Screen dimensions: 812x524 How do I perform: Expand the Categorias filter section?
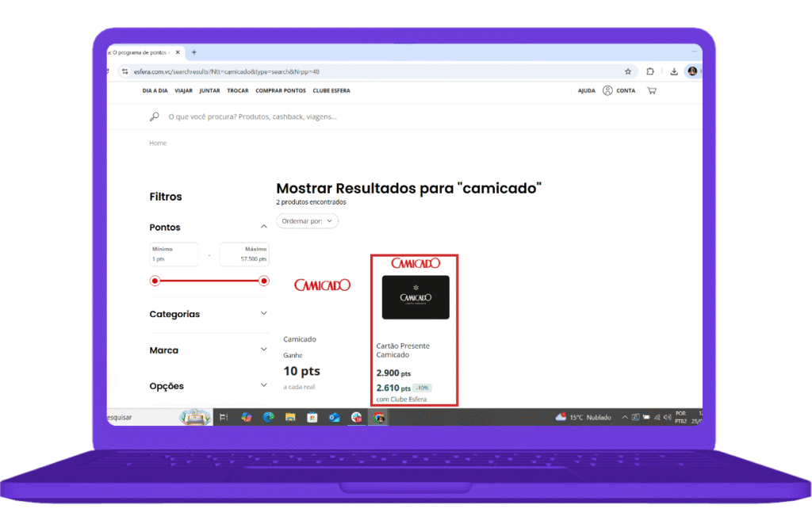coord(263,314)
